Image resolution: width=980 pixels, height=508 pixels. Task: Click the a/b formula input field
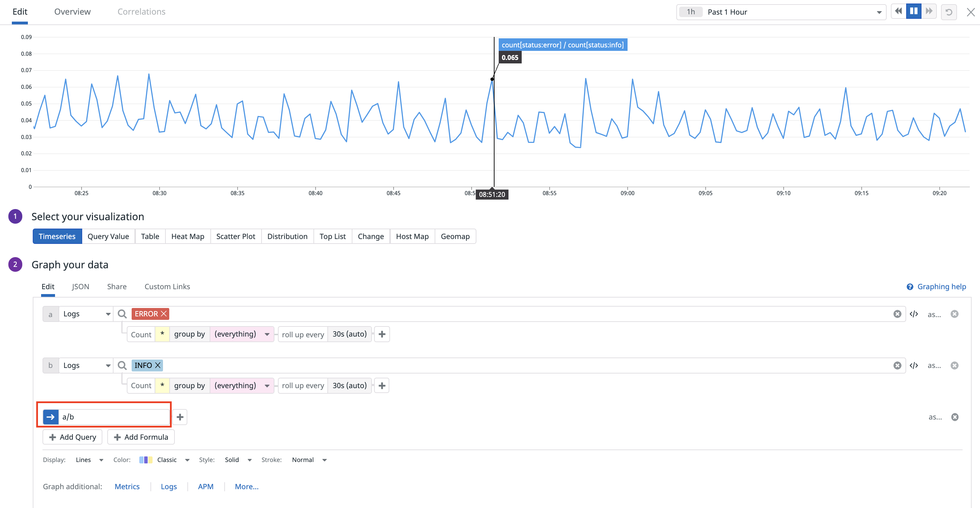pyautogui.click(x=114, y=417)
